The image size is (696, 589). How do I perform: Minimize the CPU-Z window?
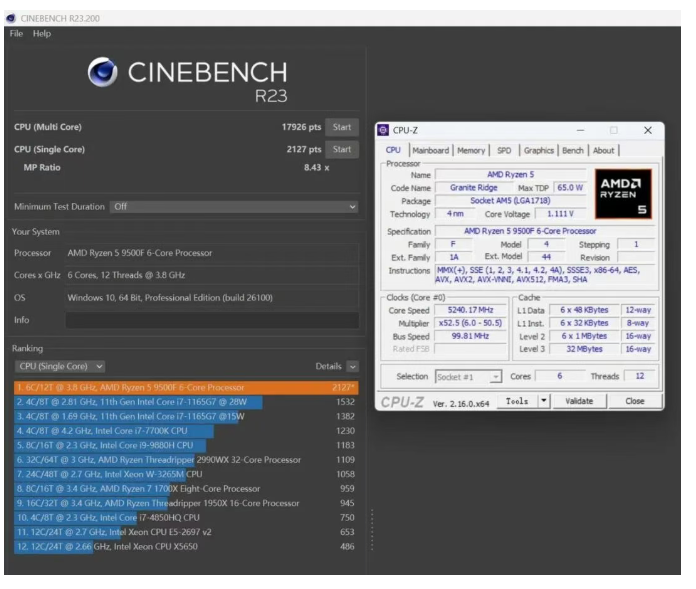pyautogui.click(x=580, y=130)
